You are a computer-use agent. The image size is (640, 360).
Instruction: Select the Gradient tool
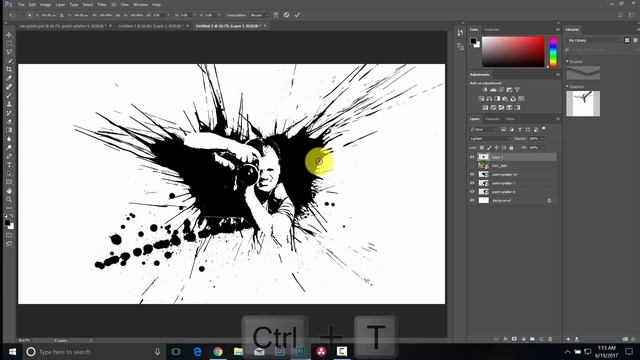click(x=9, y=130)
